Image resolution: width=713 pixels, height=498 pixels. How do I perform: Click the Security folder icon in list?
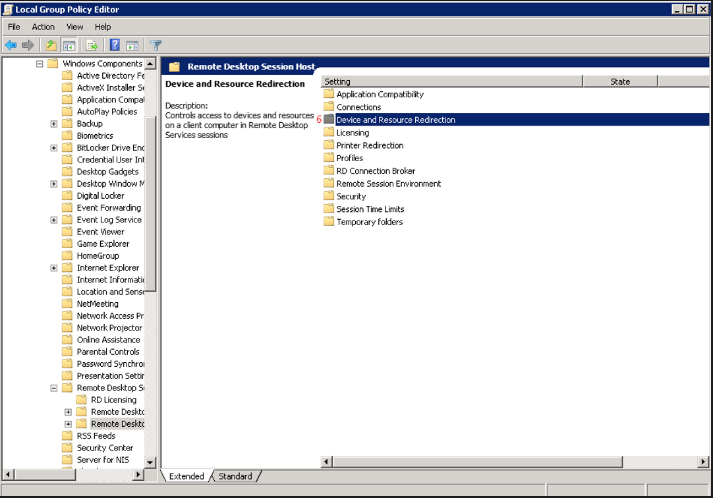pos(329,196)
